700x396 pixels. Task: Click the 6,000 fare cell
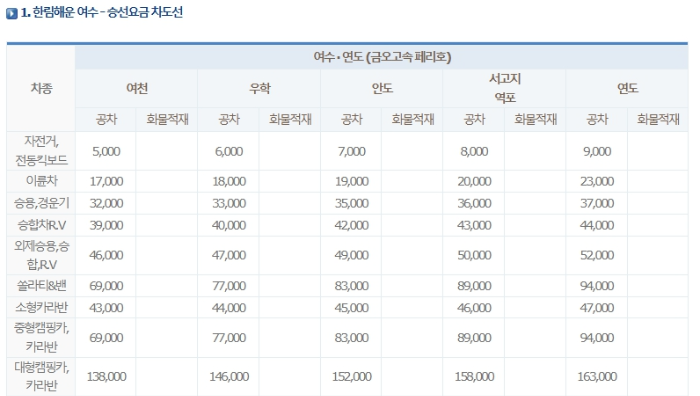[229, 151]
